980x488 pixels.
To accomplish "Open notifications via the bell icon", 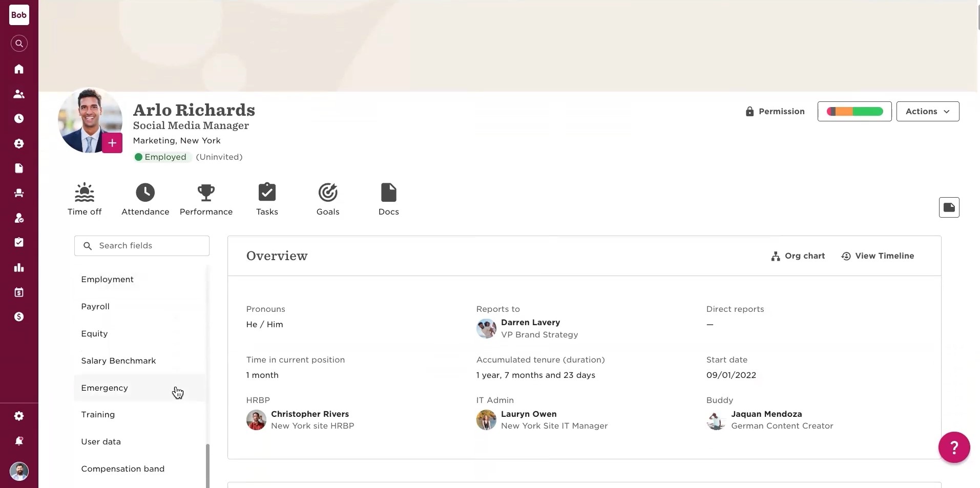I will (x=19, y=441).
